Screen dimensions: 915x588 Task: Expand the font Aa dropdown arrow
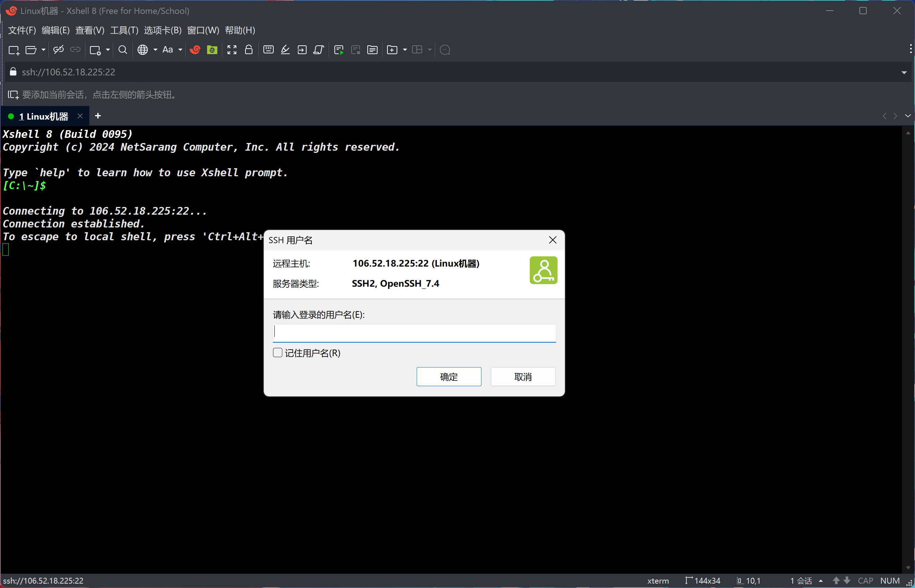pyautogui.click(x=180, y=50)
